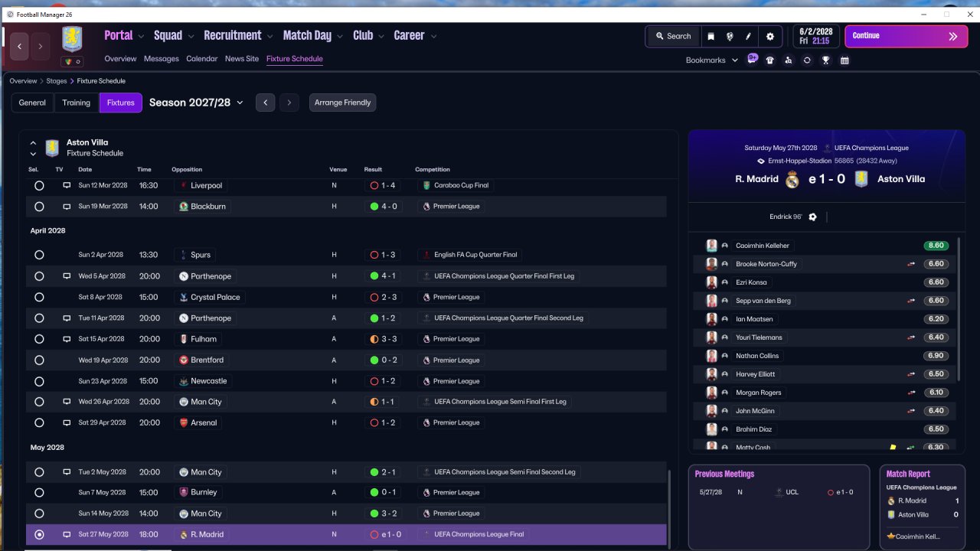Click the player ratings list scrollbar
The height and width of the screenshot is (551, 980).
(959, 309)
